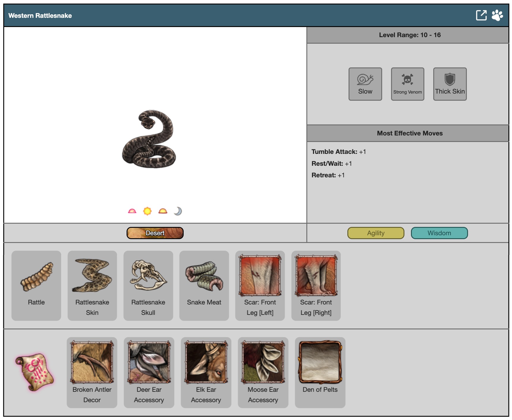The height and width of the screenshot is (420, 512).
Task: Click the teal Wisdom stat badge
Action: point(439,233)
